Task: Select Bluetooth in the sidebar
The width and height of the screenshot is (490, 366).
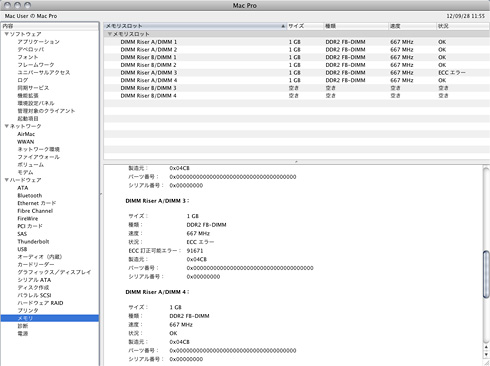Action: 30,195
